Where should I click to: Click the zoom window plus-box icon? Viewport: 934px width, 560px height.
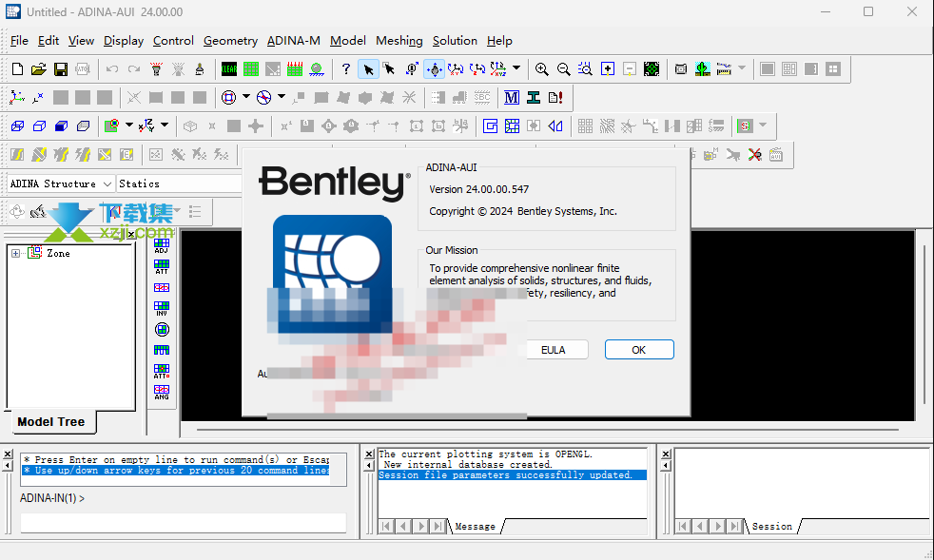click(x=608, y=69)
